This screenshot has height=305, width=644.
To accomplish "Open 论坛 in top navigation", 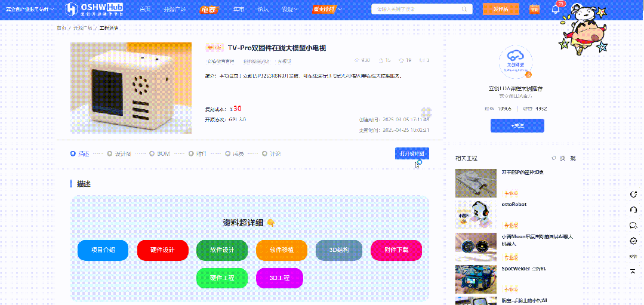I will 263,9.
